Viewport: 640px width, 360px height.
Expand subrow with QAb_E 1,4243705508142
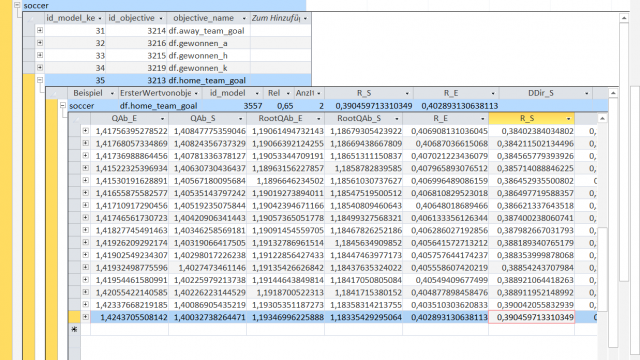click(85, 317)
